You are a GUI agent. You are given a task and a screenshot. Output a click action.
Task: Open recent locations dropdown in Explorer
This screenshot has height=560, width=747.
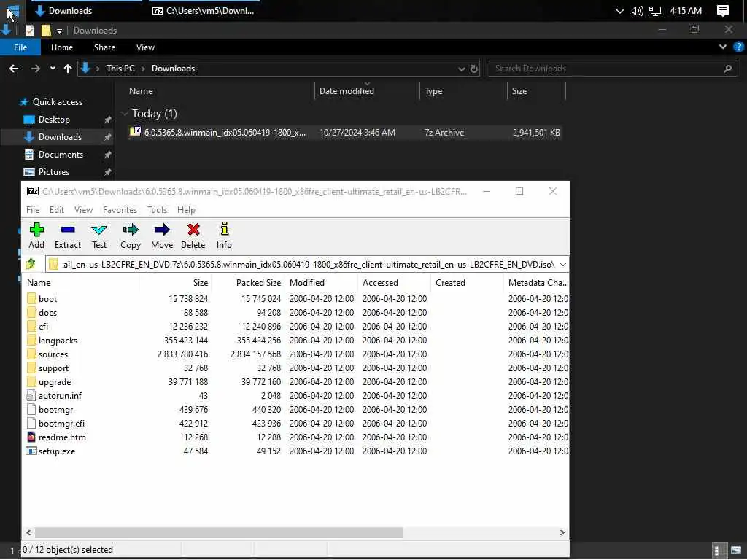[53, 69]
